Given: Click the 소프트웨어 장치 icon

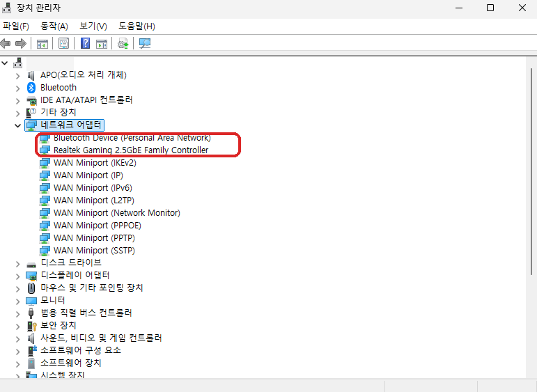Looking at the screenshot, I should (x=31, y=363).
